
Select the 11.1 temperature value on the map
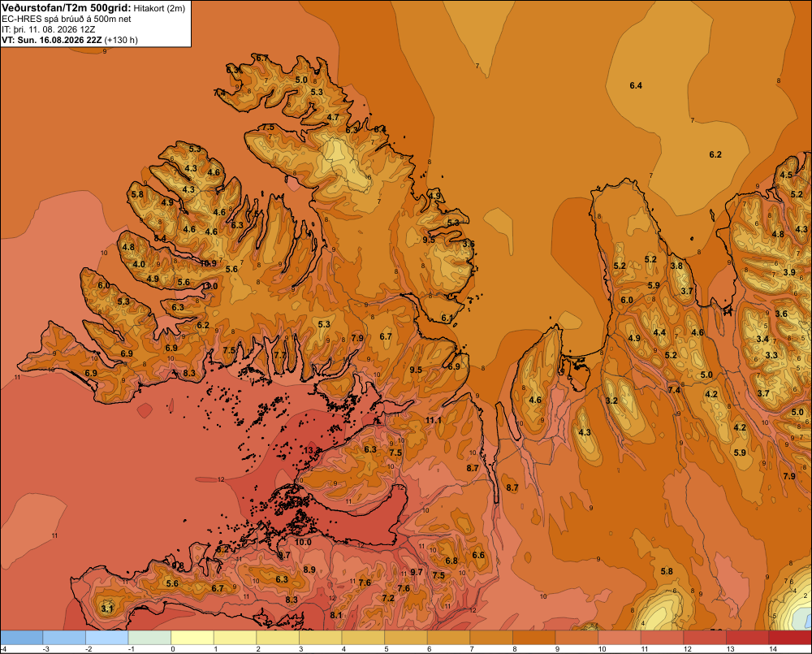point(434,420)
